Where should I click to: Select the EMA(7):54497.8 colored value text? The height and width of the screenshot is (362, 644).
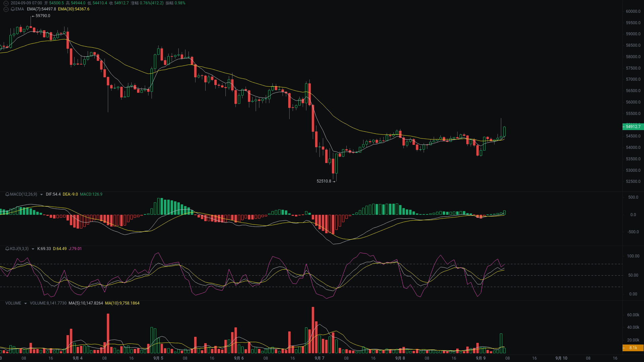click(41, 9)
